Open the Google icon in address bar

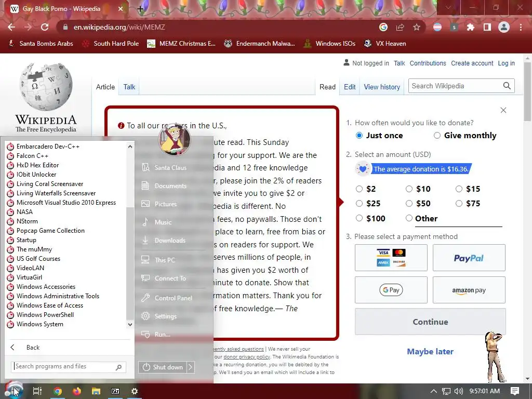(x=383, y=27)
